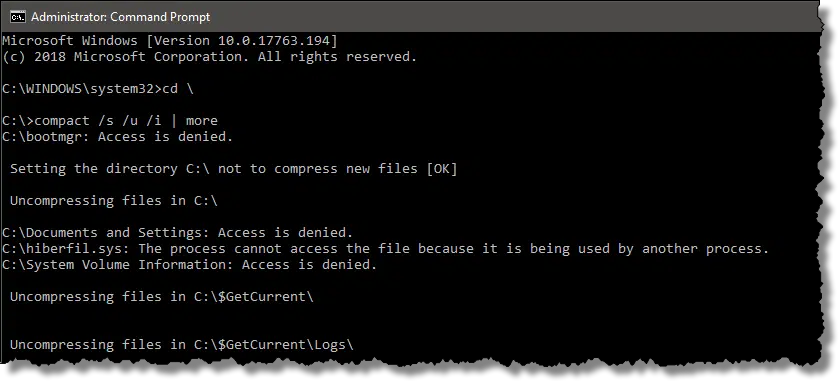Click the Microsoft Corporation copyright line
This screenshot has height=381, width=839.
209,57
